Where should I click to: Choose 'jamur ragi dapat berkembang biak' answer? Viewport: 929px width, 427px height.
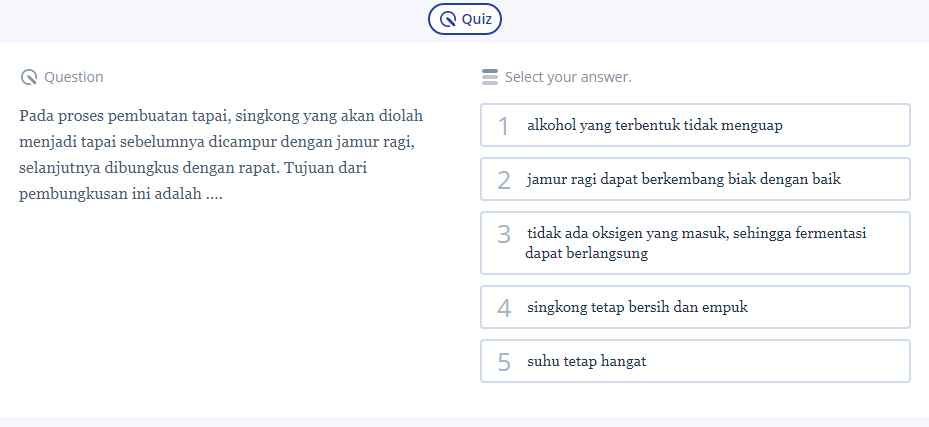[684, 180]
